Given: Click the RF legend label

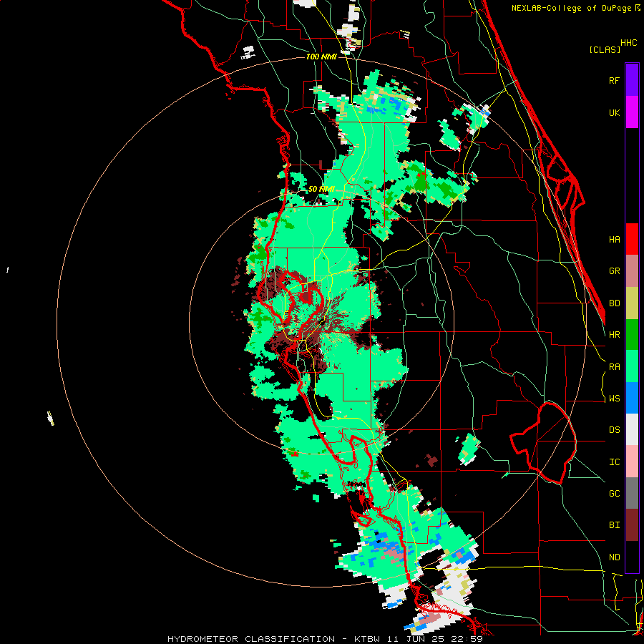Looking at the screenshot, I should coord(615,80).
